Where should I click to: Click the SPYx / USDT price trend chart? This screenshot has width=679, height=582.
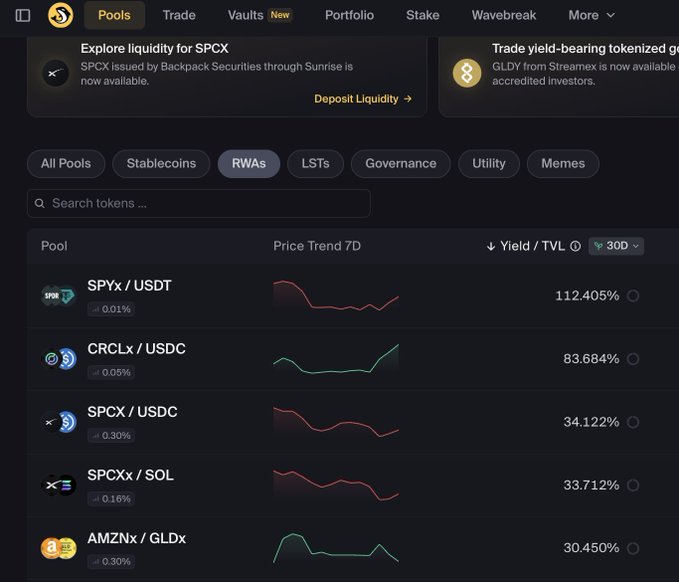[336, 296]
